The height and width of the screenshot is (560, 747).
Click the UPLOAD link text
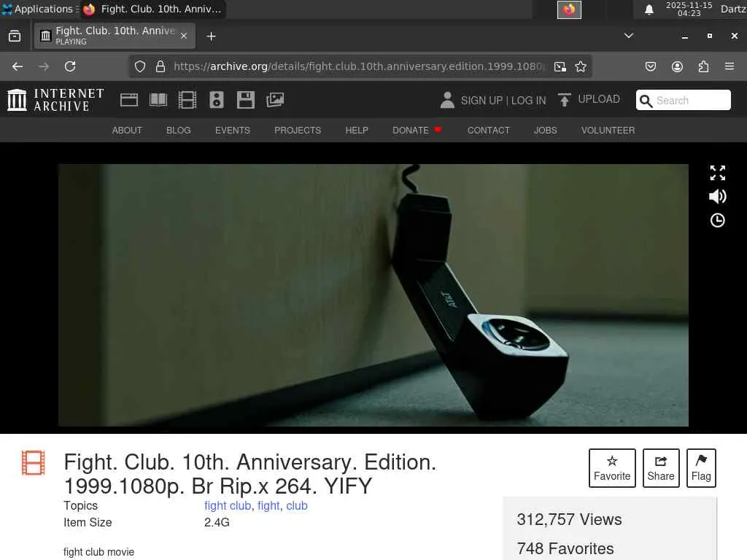[x=599, y=99]
